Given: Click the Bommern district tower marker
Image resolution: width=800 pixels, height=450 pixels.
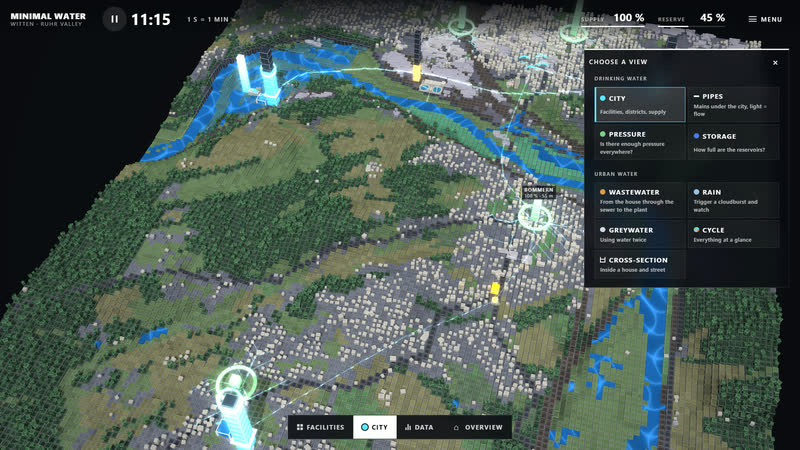Looking at the screenshot, I should click(535, 214).
